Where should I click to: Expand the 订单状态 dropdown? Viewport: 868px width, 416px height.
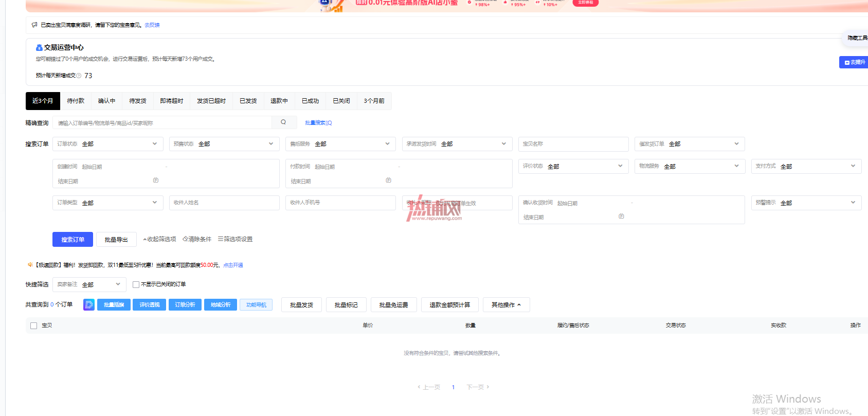(108, 144)
